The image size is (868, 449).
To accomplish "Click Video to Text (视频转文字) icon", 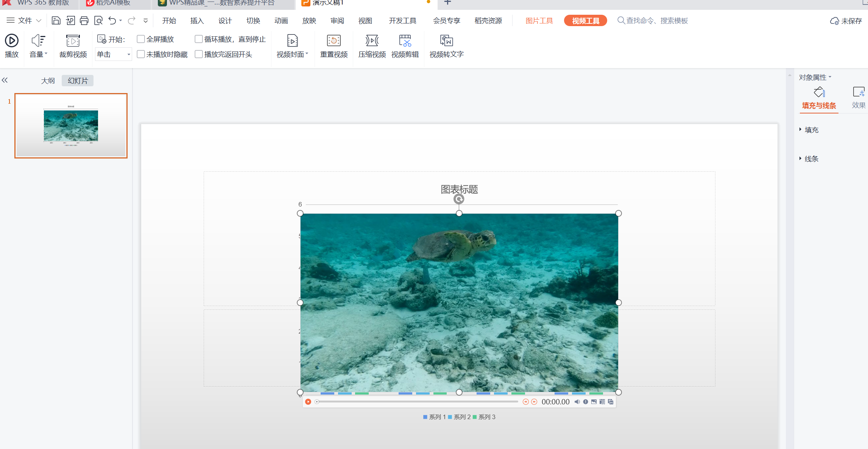I will click(446, 41).
